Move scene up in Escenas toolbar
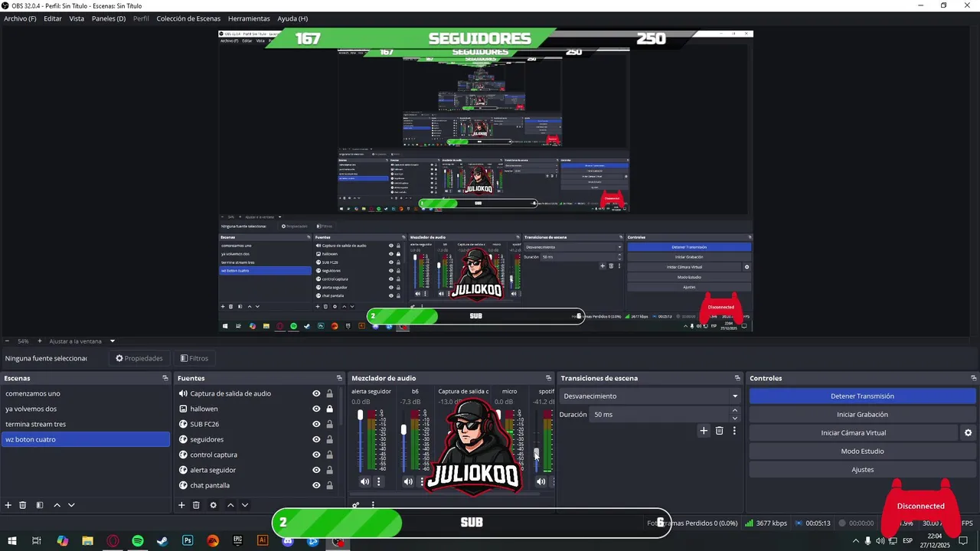The width and height of the screenshot is (980, 551). 57,505
